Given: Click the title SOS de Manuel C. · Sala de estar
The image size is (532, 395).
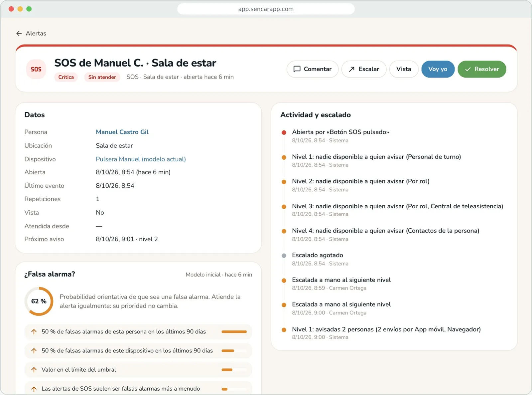Looking at the screenshot, I should [x=135, y=63].
